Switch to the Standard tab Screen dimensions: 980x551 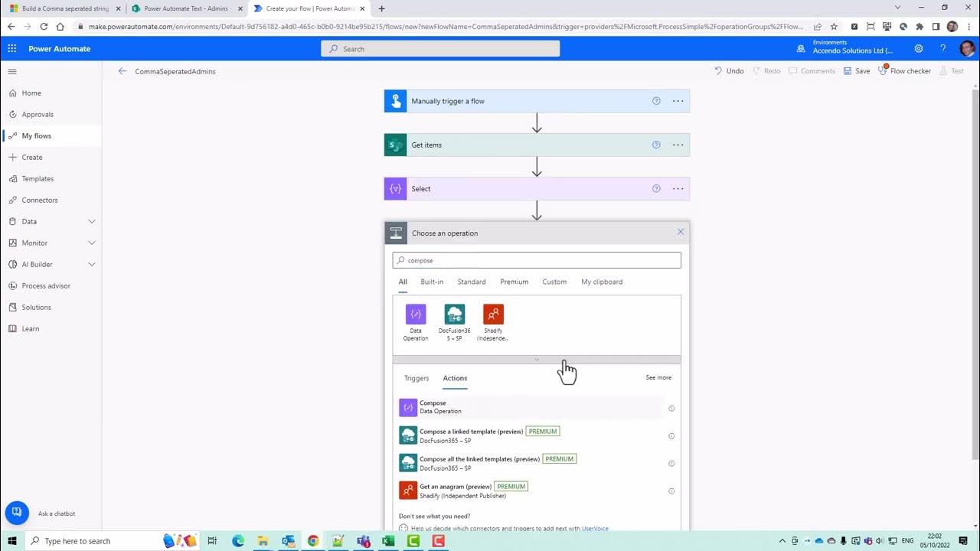pos(472,282)
